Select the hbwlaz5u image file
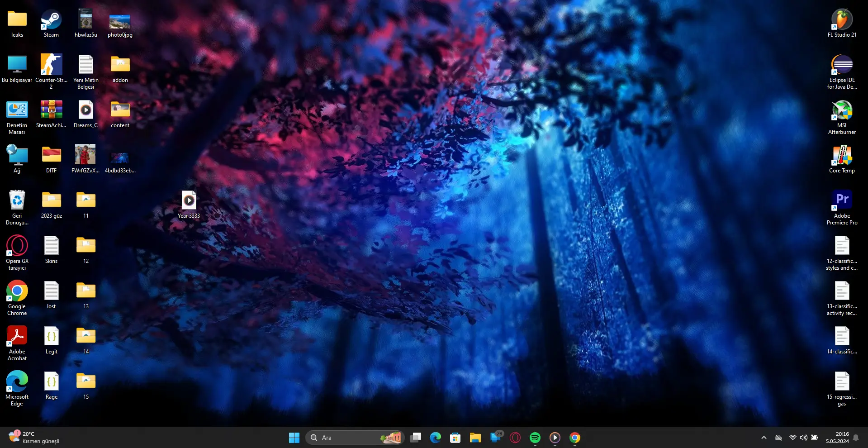 pos(85,24)
